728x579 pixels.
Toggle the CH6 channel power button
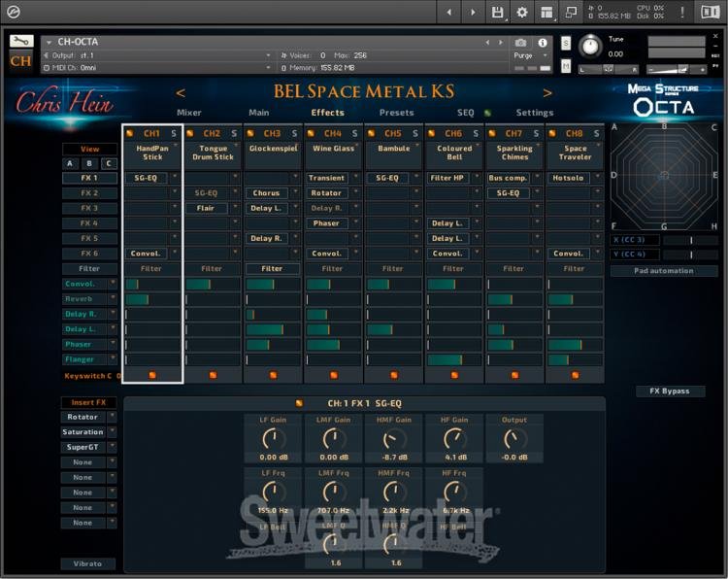click(x=431, y=133)
